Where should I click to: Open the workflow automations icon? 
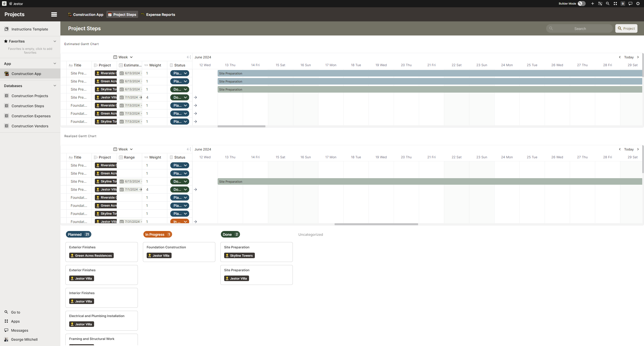click(600, 4)
